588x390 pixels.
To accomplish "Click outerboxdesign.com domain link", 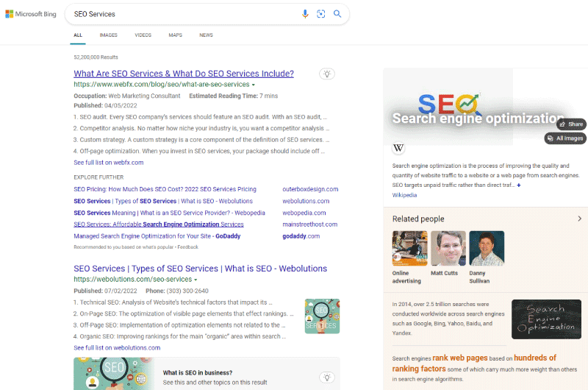I will pos(310,189).
